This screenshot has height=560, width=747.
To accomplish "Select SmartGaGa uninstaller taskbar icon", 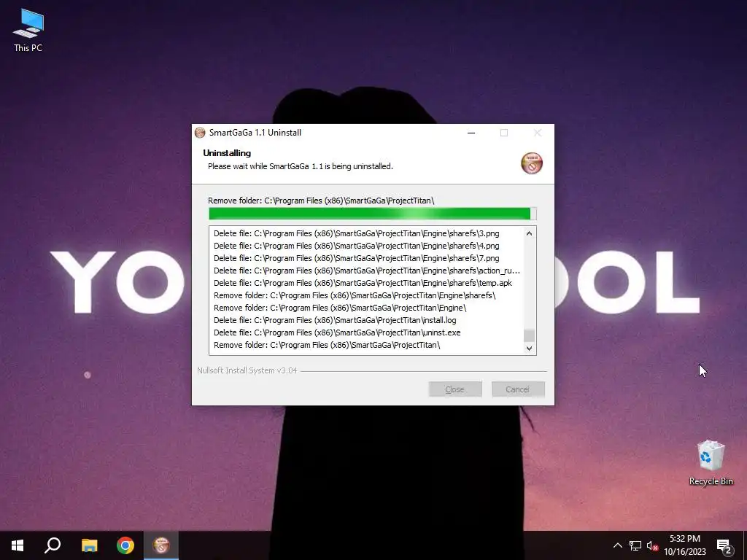I will pyautogui.click(x=161, y=545).
